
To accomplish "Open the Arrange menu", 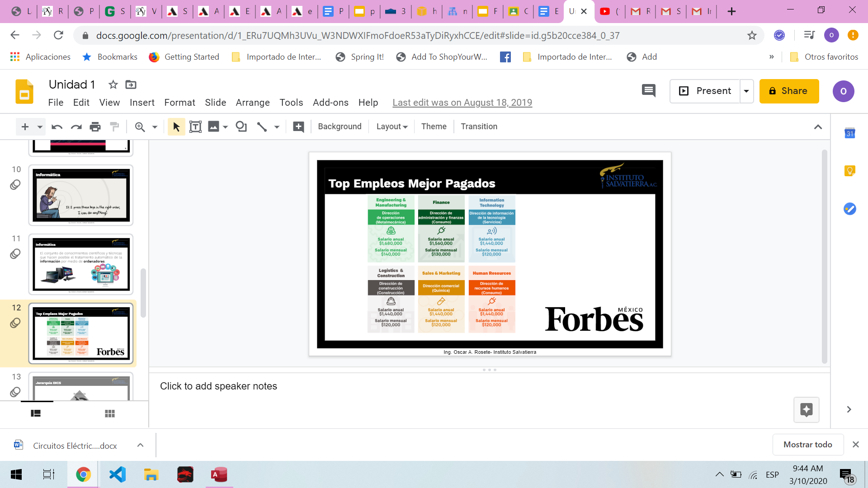I will point(252,103).
